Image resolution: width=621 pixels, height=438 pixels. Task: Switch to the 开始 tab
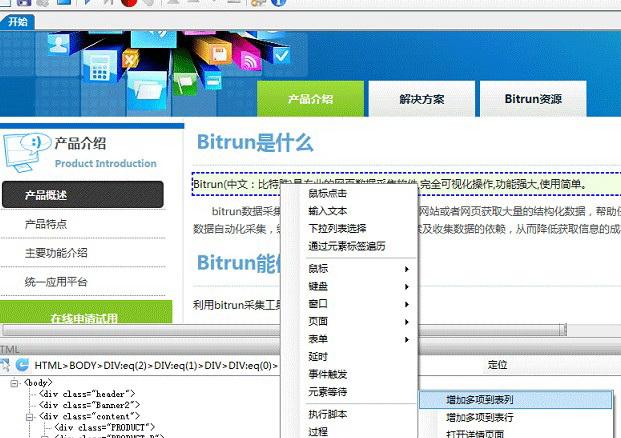[x=17, y=21]
